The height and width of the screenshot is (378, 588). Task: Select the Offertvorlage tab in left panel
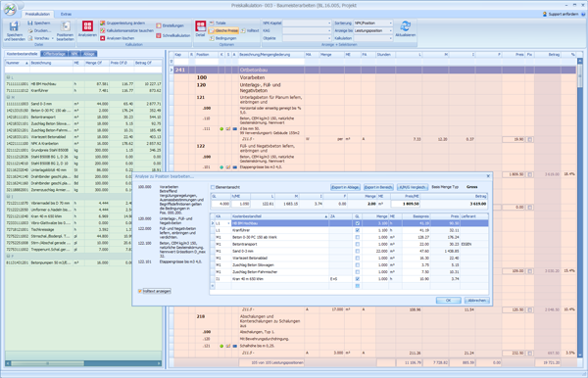click(x=54, y=54)
